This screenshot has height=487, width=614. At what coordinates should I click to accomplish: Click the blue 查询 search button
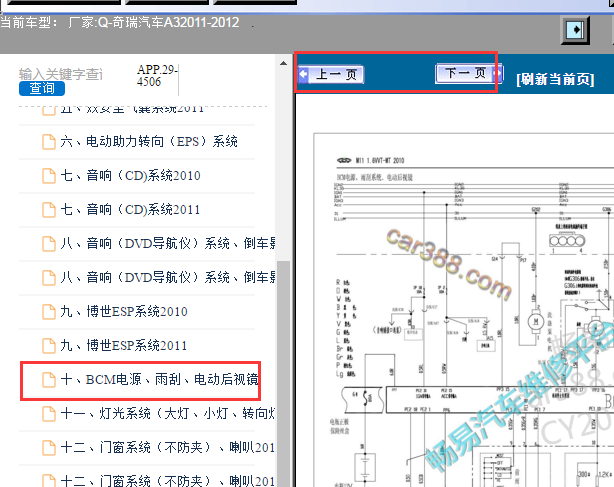[42, 88]
